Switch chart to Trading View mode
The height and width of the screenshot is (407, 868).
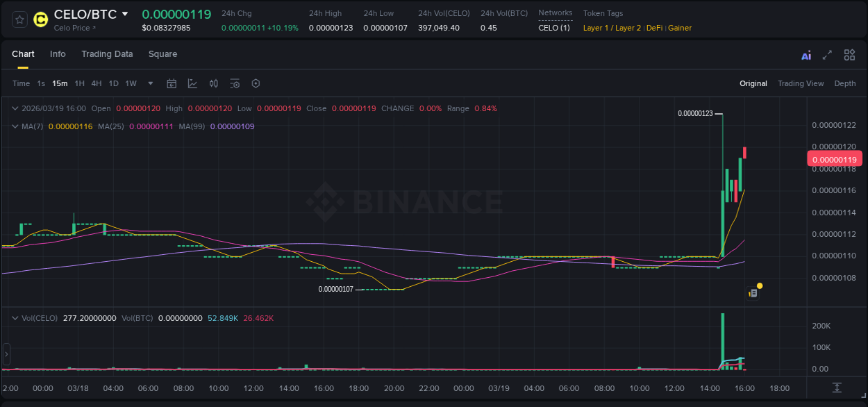coord(801,83)
